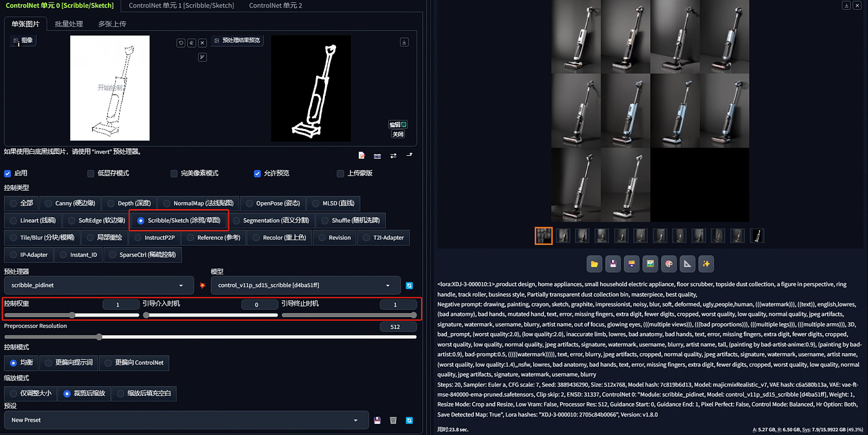This screenshot has width=868, height=435.
Task: Download the preprocessor preview image
Action: (404, 42)
